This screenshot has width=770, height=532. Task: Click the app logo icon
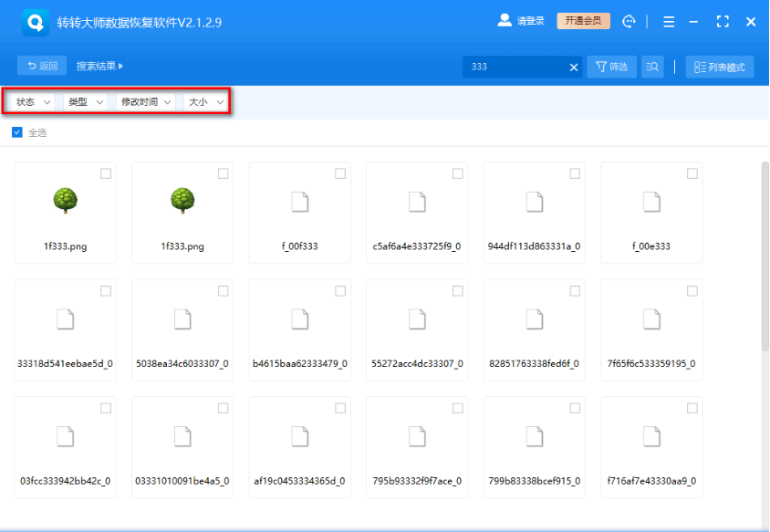click(36, 21)
